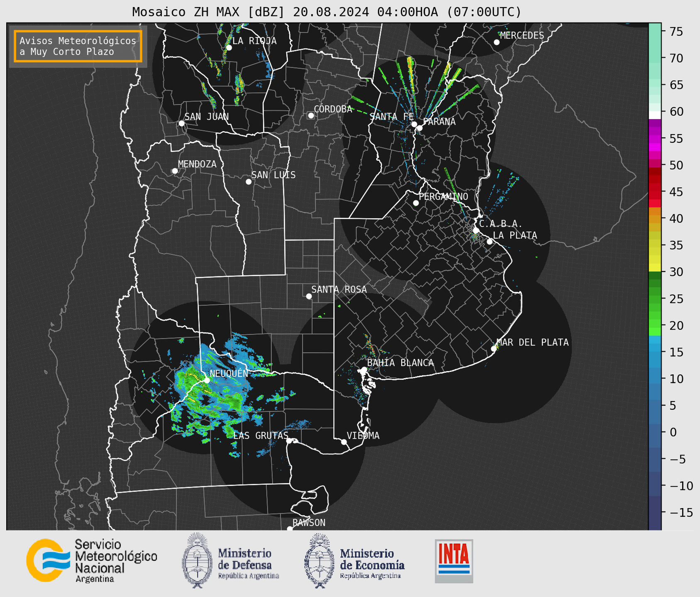Click the −15 dBZ colorbar label
The width and height of the screenshot is (700, 597).
point(681,512)
